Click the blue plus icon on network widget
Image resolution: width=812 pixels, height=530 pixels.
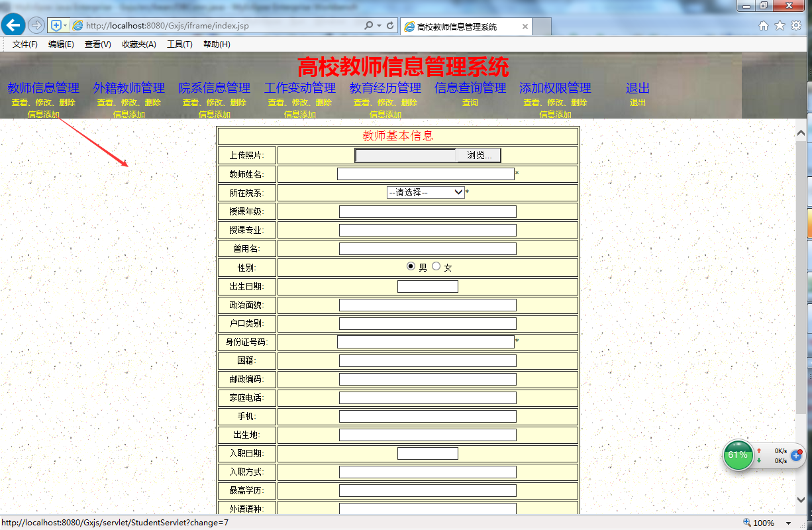[x=796, y=456]
